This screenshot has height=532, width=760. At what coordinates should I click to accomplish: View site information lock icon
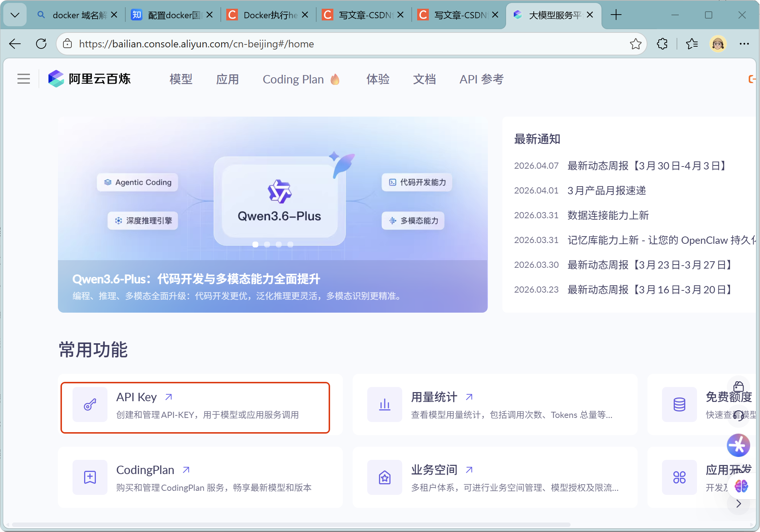67,44
